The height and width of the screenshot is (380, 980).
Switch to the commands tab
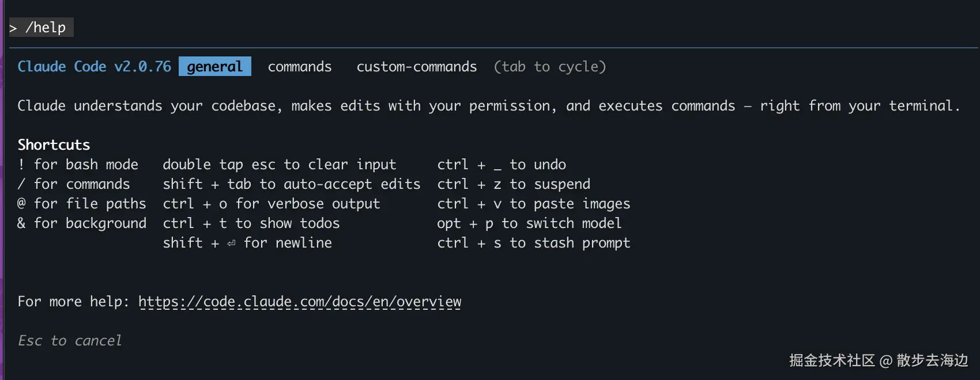click(x=299, y=67)
